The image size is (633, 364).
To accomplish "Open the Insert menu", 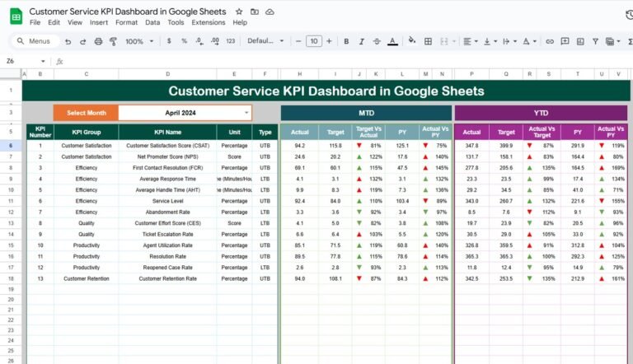I will coord(99,22).
